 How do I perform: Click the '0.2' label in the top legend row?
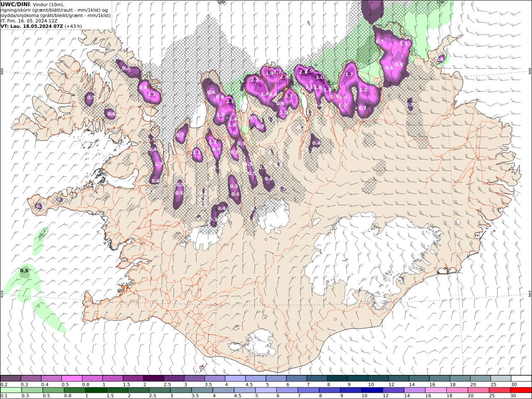(x=3, y=384)
